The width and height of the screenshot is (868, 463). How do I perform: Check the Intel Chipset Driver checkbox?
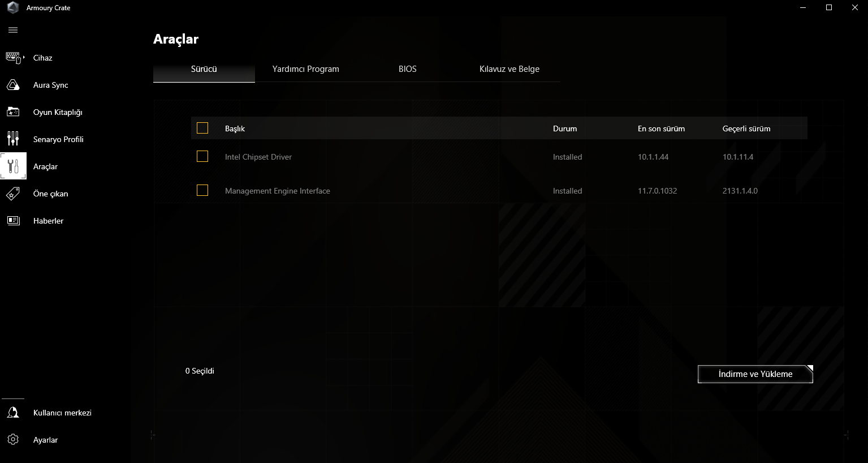pos(202,156)
